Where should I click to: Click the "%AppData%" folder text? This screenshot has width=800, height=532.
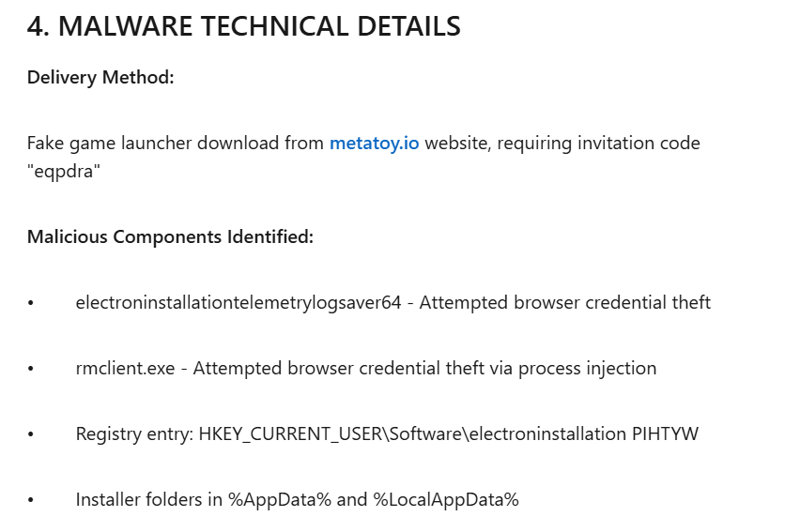point(280,499)
